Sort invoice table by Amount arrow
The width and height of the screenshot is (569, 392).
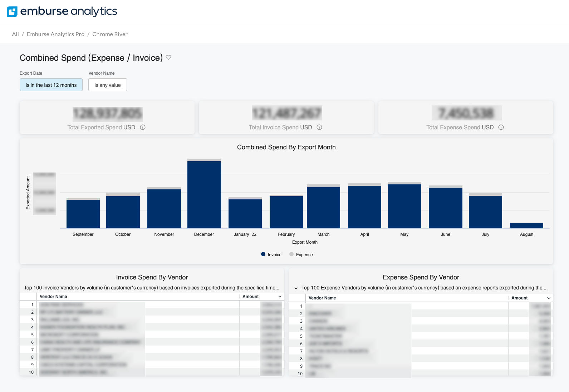pos(280,297)
